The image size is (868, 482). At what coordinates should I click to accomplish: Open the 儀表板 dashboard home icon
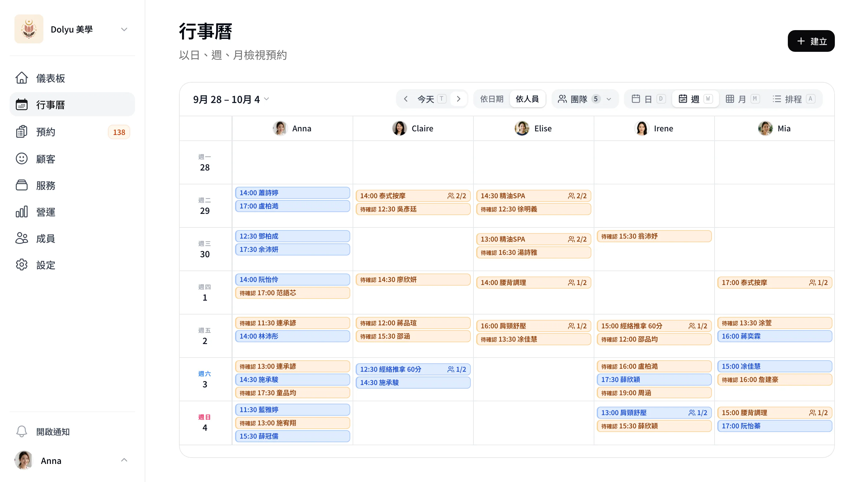click(22, 78)
